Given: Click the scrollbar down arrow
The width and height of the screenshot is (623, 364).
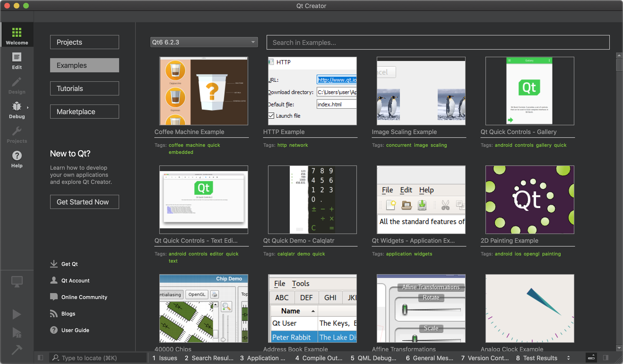Looking at the screenshot, I should [x=619, y=348].
